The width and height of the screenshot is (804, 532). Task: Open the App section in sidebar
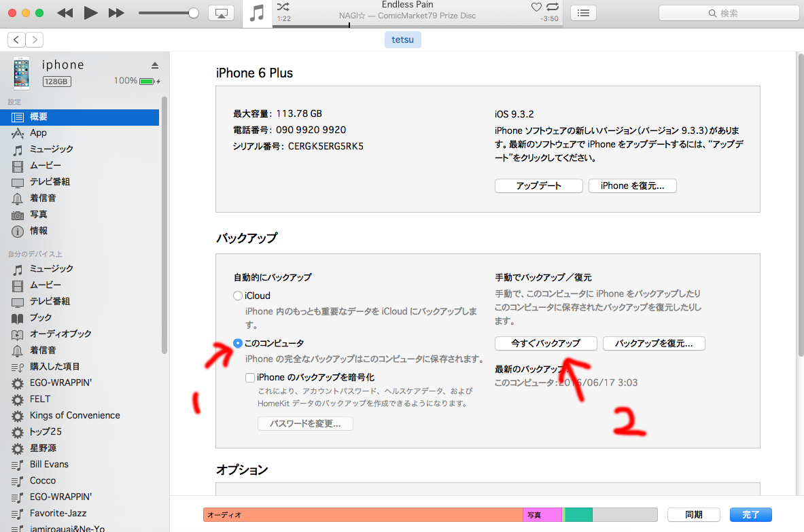tap(38, 133)
